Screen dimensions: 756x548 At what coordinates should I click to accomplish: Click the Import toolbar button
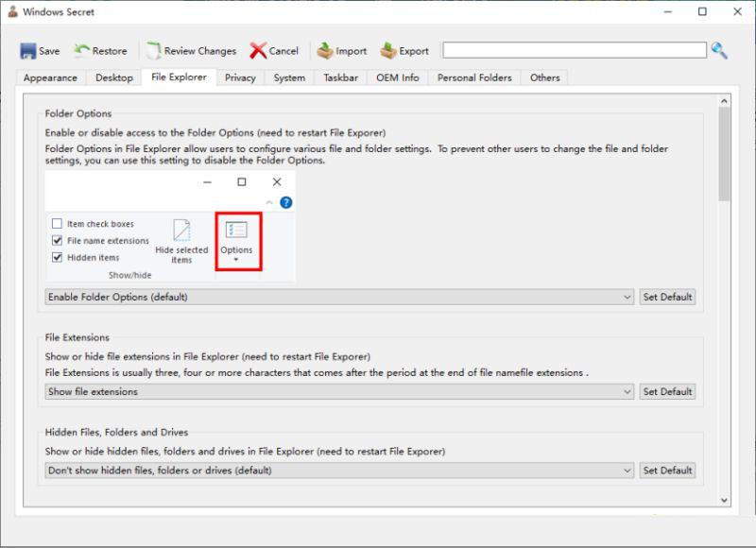pyautogui.click(x=342, y=51)
